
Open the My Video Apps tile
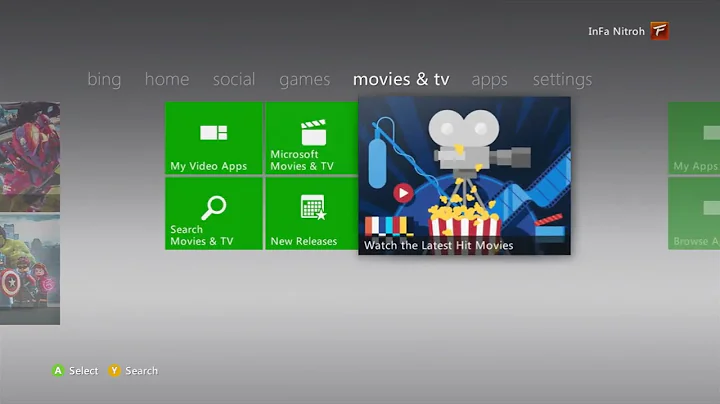click(214, 138)
